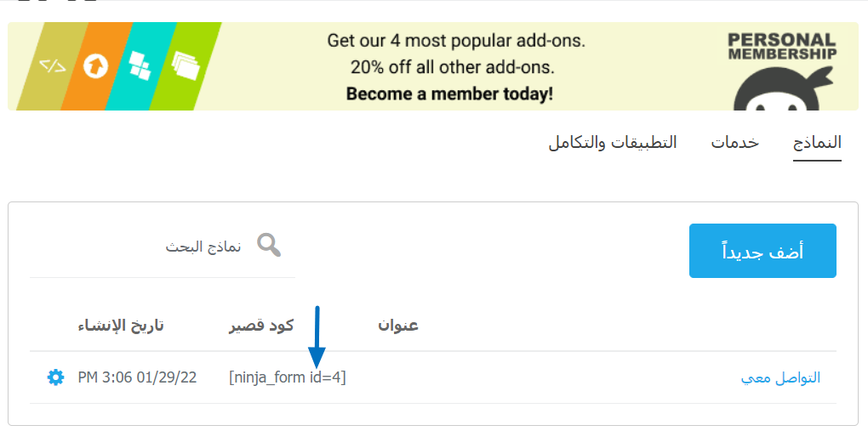Image resolution: width=868 pixels, height=431 pixels.
Task: Click the [ninja_form id=4] shortcode text
Action: [x=287, y=377]
